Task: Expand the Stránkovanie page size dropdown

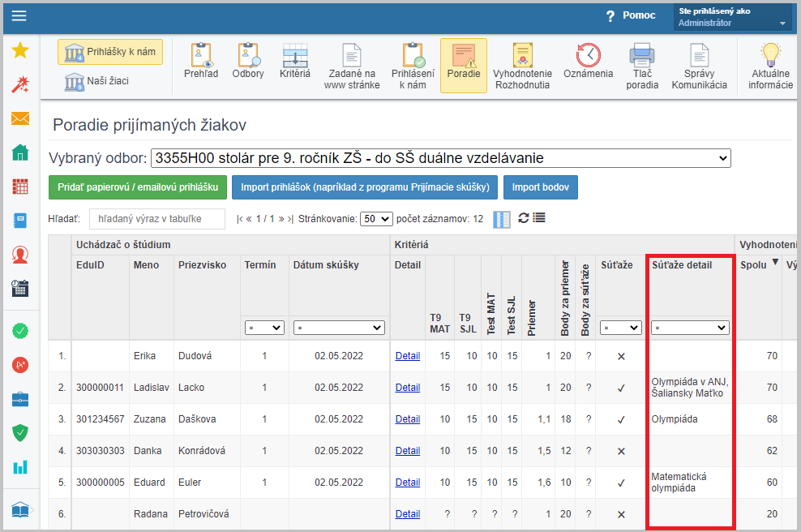Action: [376, 219]
